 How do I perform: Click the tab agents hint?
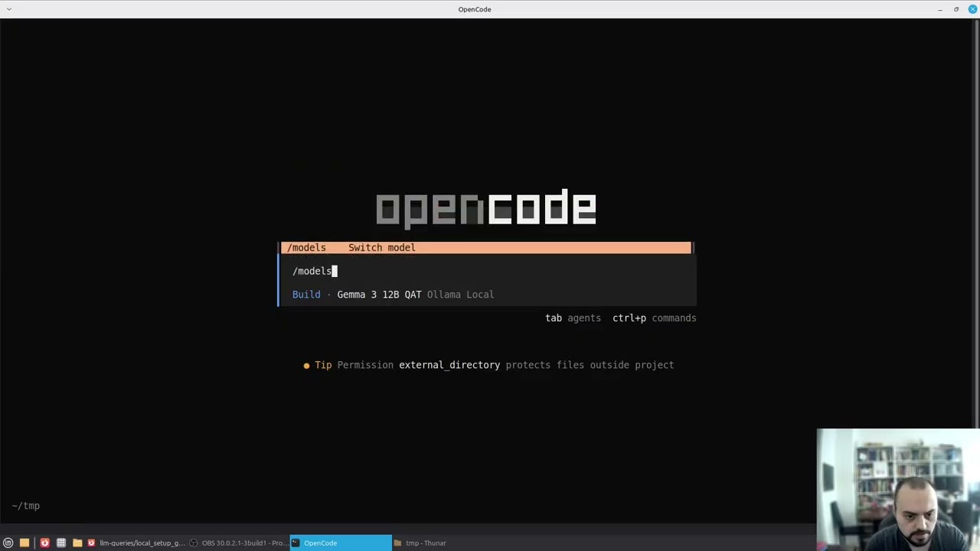pyautogui.click(x=573, y=318)
